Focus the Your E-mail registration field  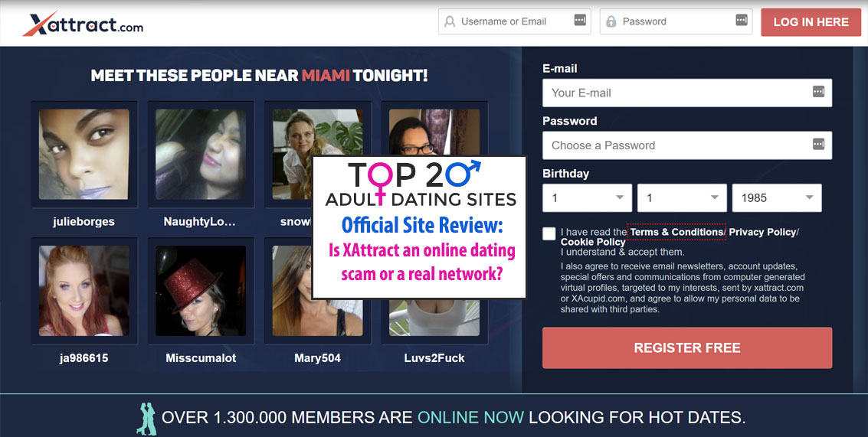pos(687,93)
